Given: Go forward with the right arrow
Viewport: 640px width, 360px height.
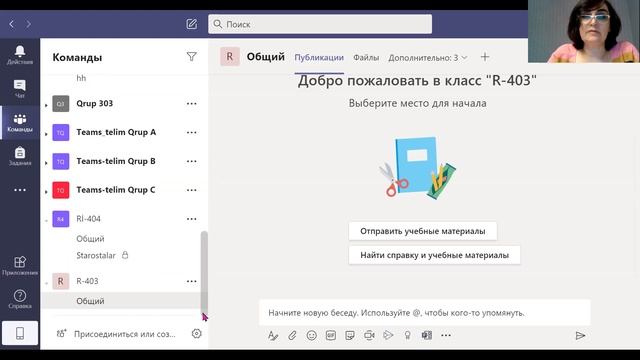Looking at the screenshot, I should pyautogui.click(x=28, y=24).
